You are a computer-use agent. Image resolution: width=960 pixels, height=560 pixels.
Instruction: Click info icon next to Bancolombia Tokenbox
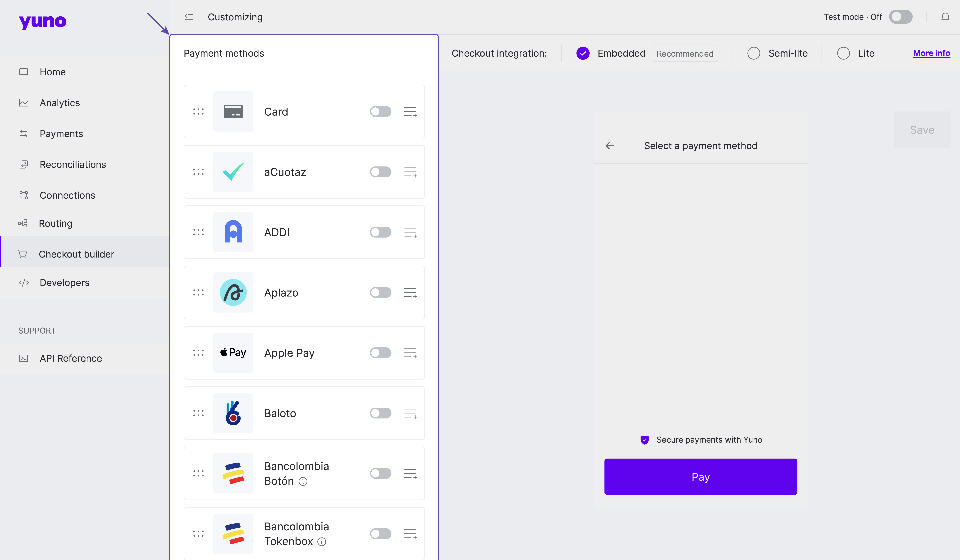[x=322, y=542]
